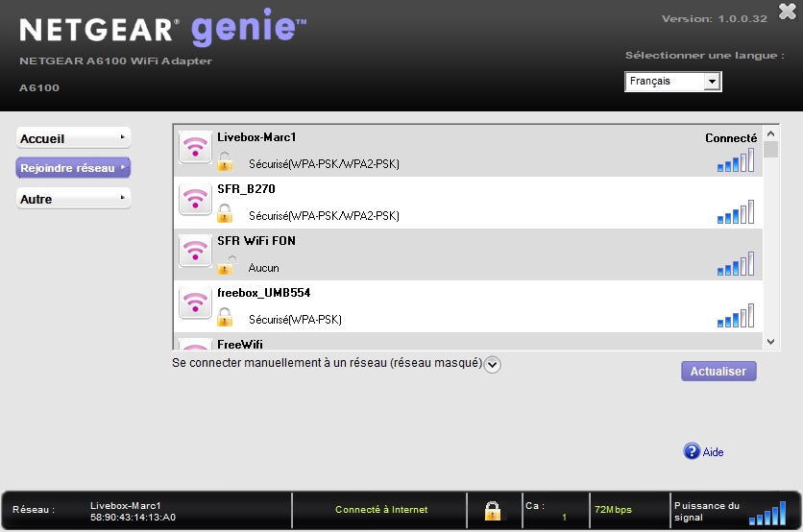Close the NETGEAR genie window

pos(787,12)
